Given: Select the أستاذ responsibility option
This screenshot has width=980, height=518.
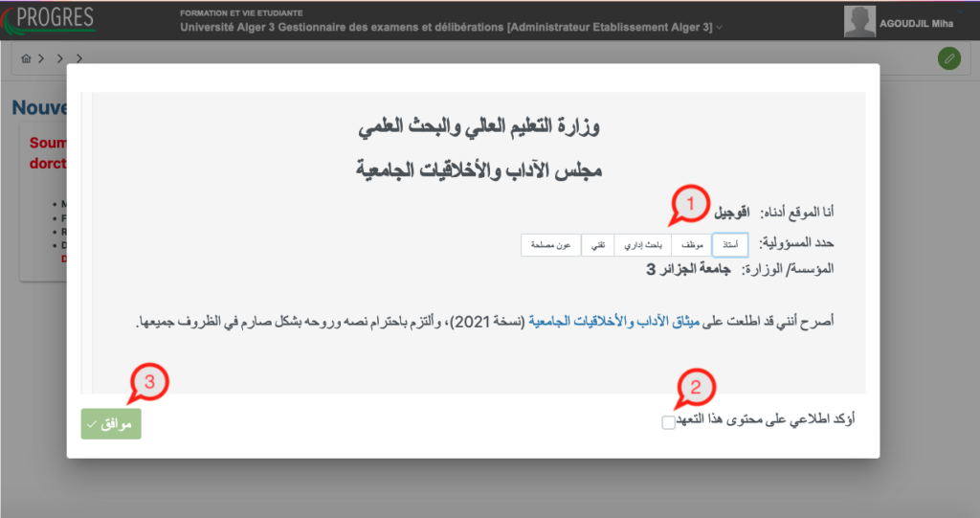Looking at the screenshot, I should pos(730,245).
